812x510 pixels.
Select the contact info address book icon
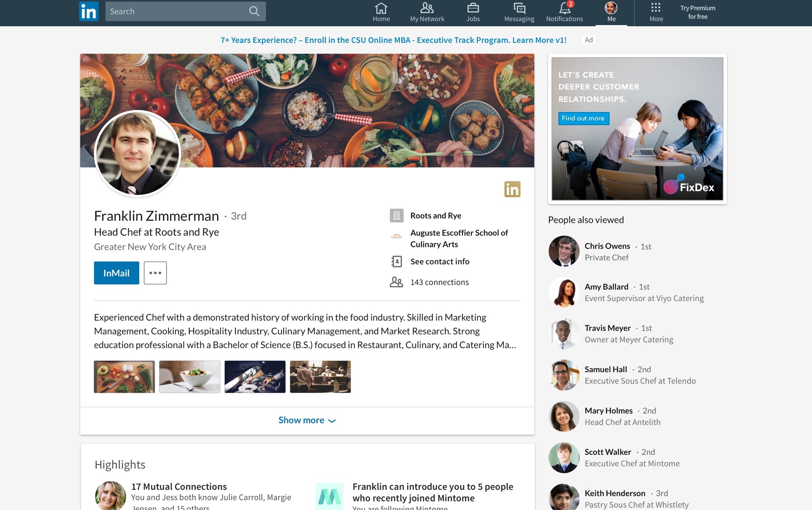397,261
